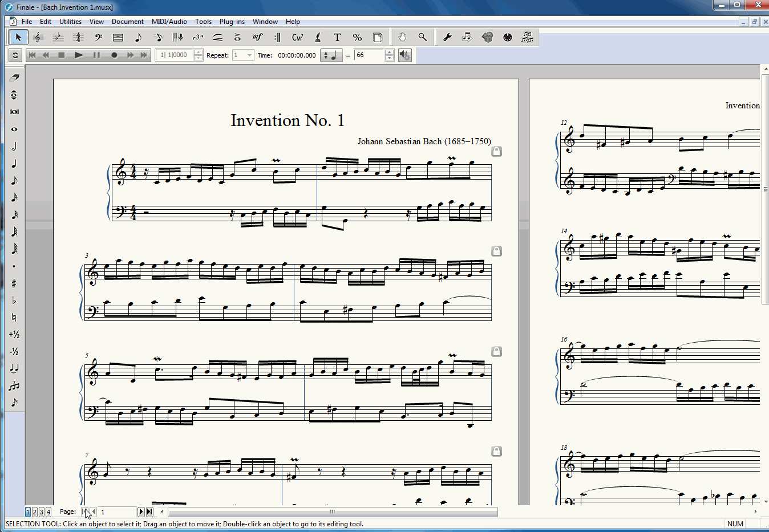Select the Zoom magnifier tool
The height and width of the screenshot is (532, 769).
coord(422,38)
